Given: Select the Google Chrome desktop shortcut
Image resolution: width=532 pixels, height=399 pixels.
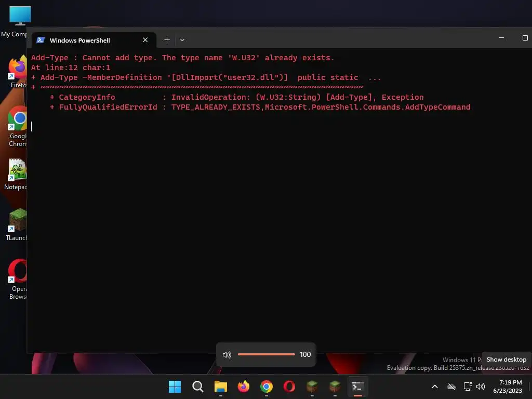Looking at the screenshot, I should pos(17,126).
